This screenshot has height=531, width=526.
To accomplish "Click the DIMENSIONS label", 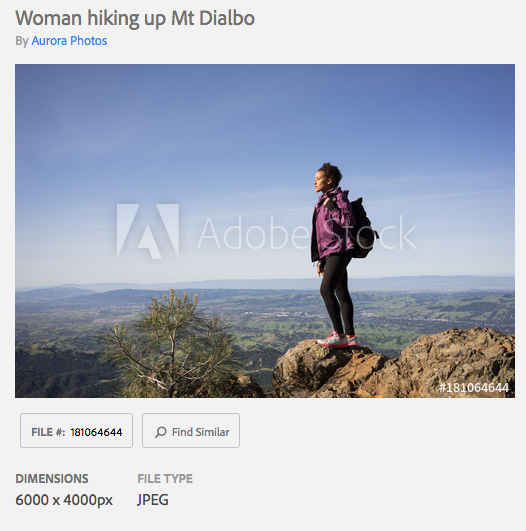I will click(x=52, y=479).
